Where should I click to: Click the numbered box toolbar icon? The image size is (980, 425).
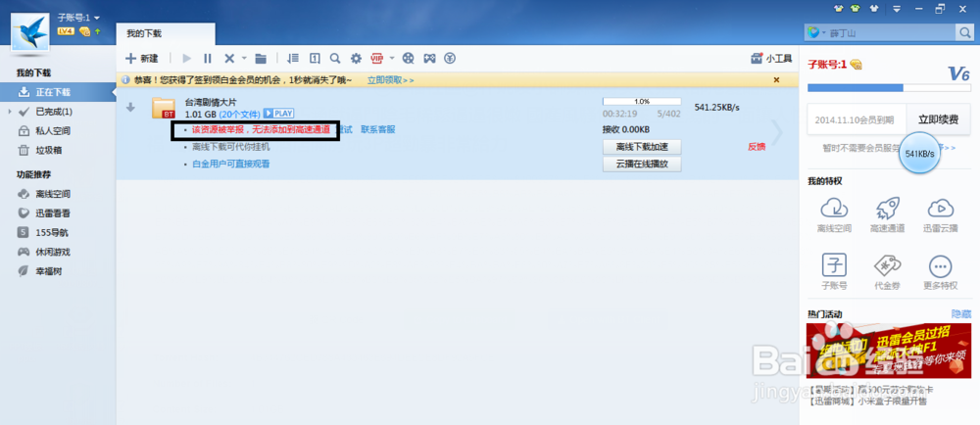click(315, 58)
